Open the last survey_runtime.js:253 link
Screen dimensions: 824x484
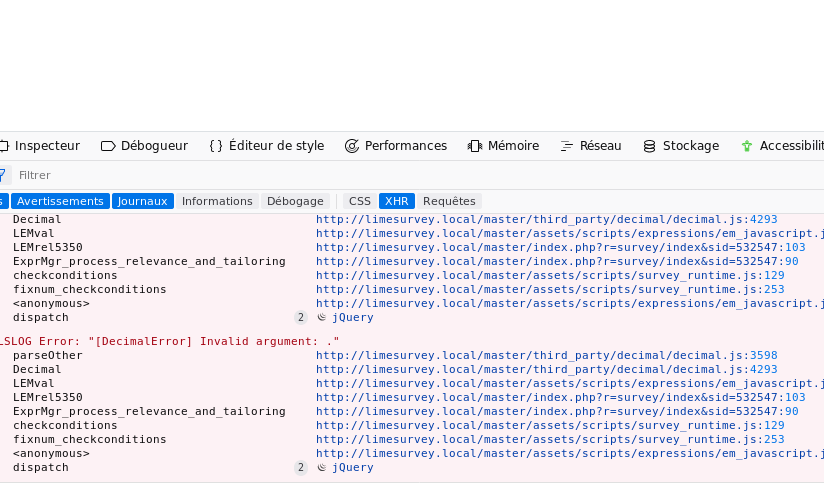(x=550, y=440)
